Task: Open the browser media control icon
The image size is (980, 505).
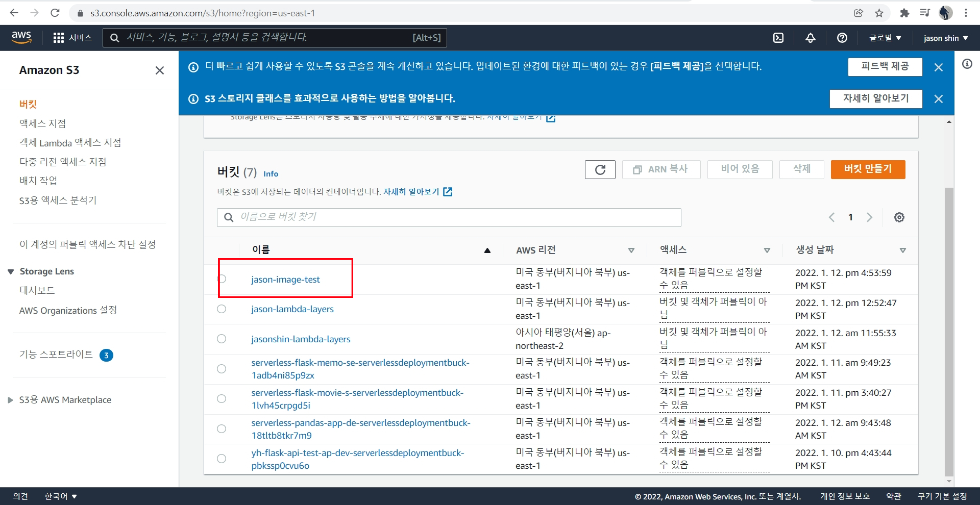Action: pyautogui.click(x=925, y=13)
